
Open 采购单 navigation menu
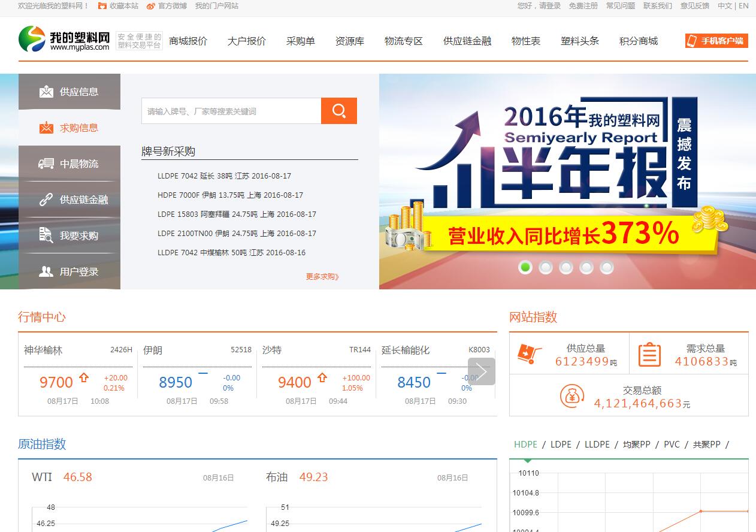(x=301, y=41)
